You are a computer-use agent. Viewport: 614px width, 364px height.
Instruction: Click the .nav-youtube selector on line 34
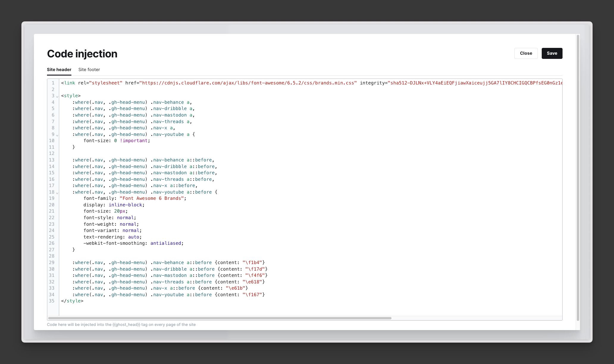tap(168, 294)
